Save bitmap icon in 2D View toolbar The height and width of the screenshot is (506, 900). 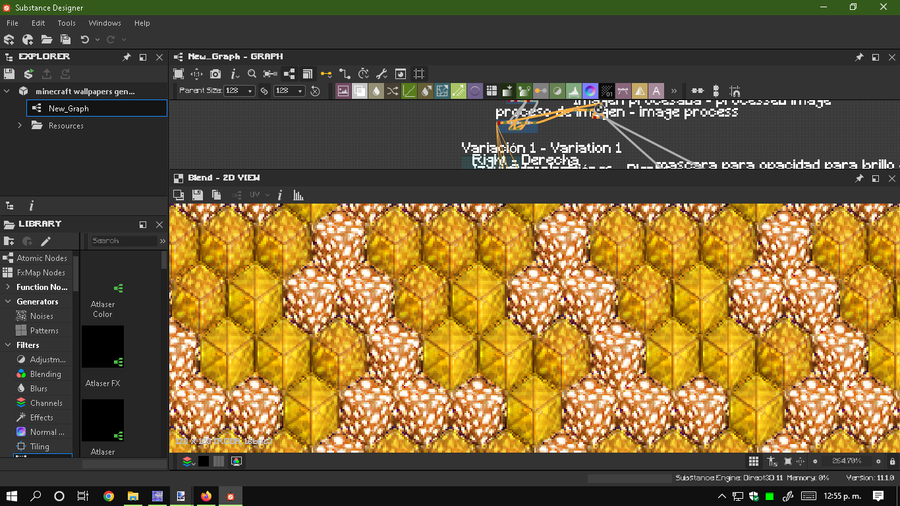[197, 195]
